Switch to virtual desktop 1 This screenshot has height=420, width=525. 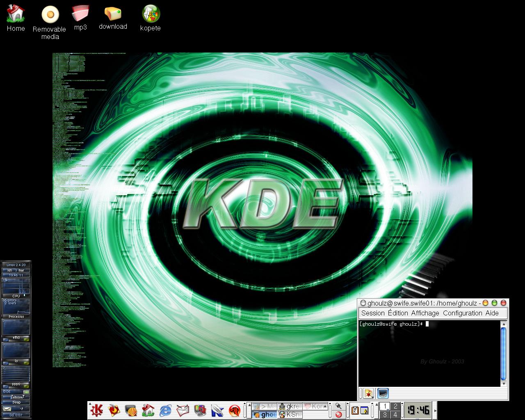(x=384, y=406)
